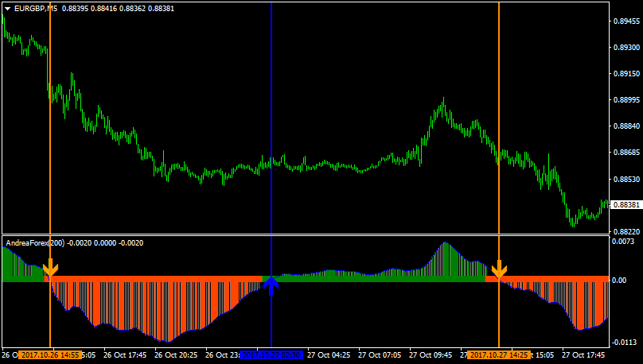Click the indicator 0.0073 scale value

pos(624,241)
